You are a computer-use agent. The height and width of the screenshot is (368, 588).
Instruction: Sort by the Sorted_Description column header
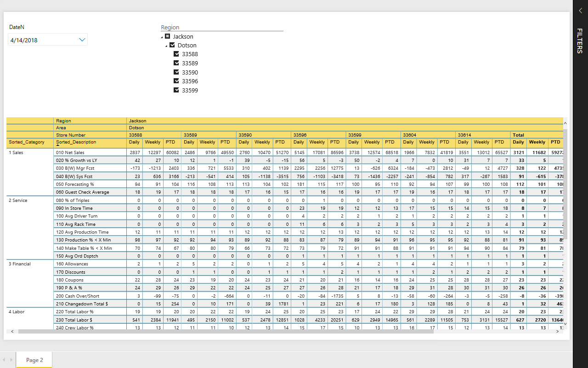click(x=76, y=142)
